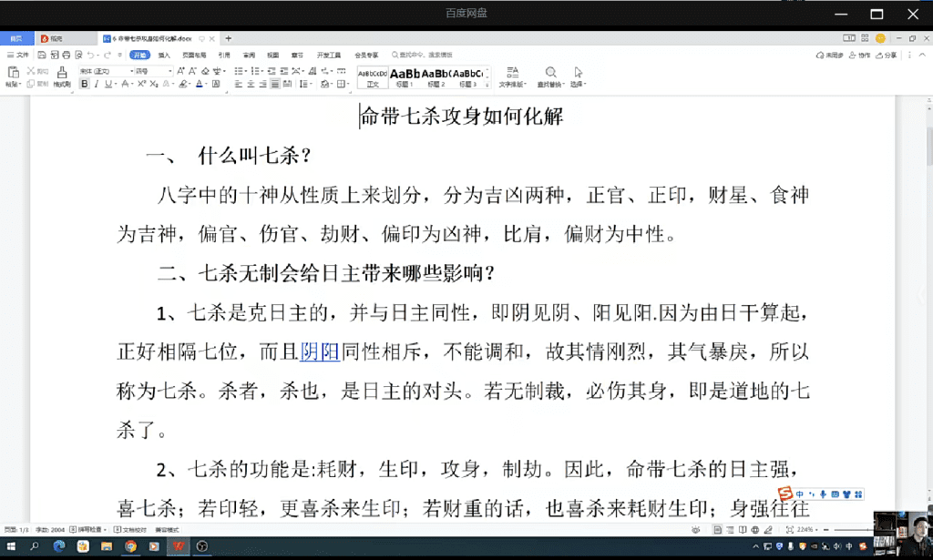Click the 阴阳 hyperlink in the document

click(x=320, y=351)
